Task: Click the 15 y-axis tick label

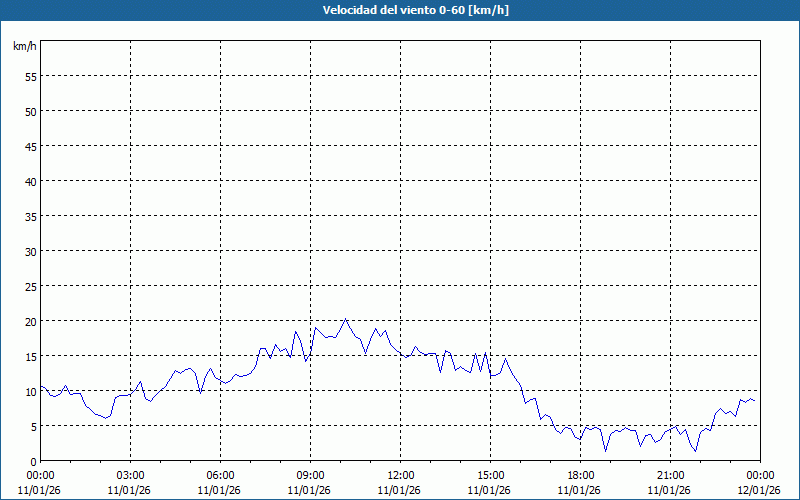Action: pyautogui.click(x=30, y=356)
